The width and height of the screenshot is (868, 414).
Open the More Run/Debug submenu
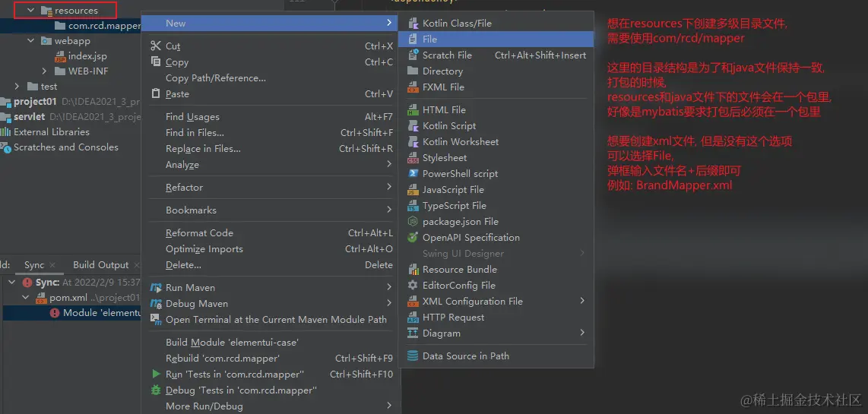[271, 406]
